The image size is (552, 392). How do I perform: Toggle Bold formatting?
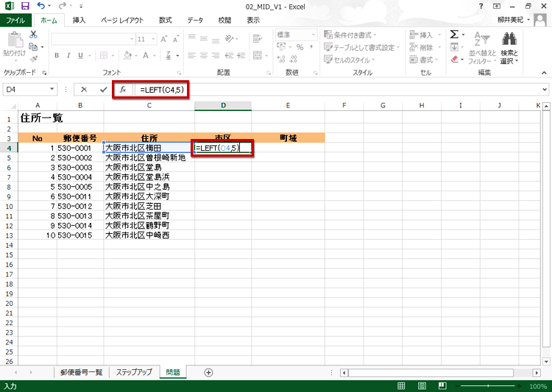click(57, 55)
